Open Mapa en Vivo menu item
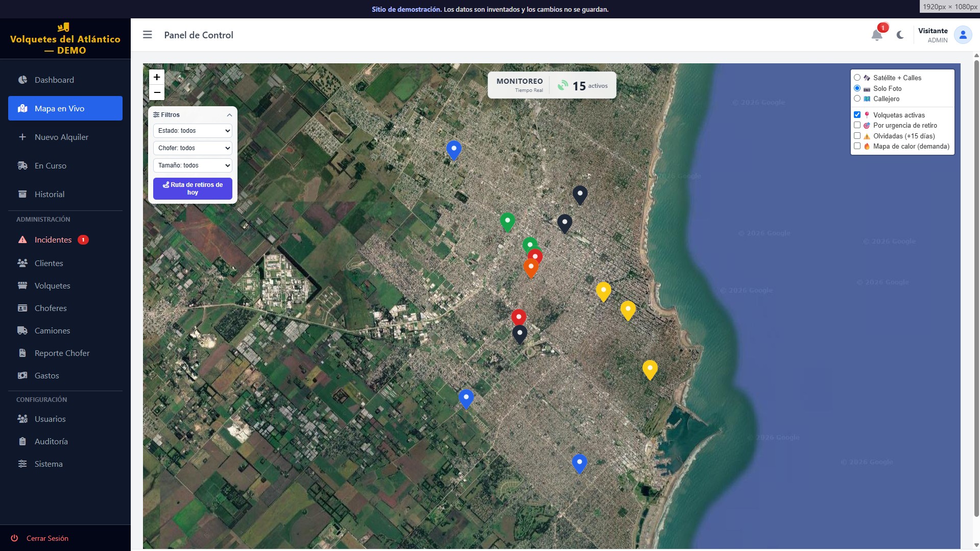Screen dimensions: 980x551 coord(65,108)
